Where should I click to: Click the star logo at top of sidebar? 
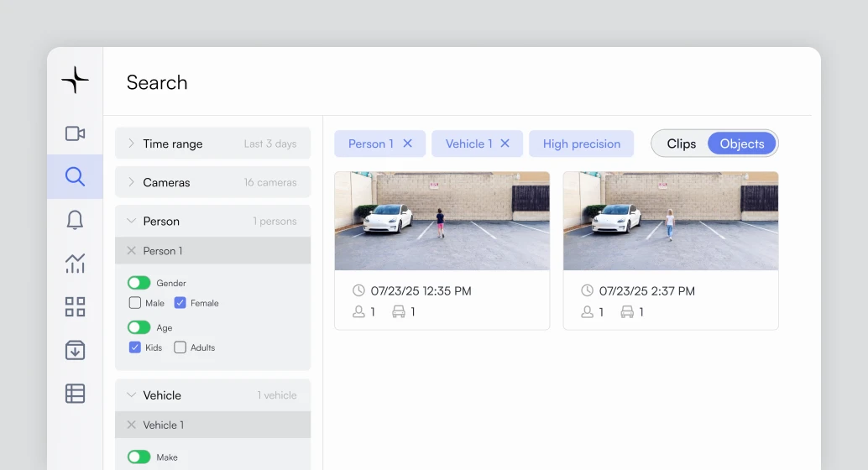(x=75, y=81)
